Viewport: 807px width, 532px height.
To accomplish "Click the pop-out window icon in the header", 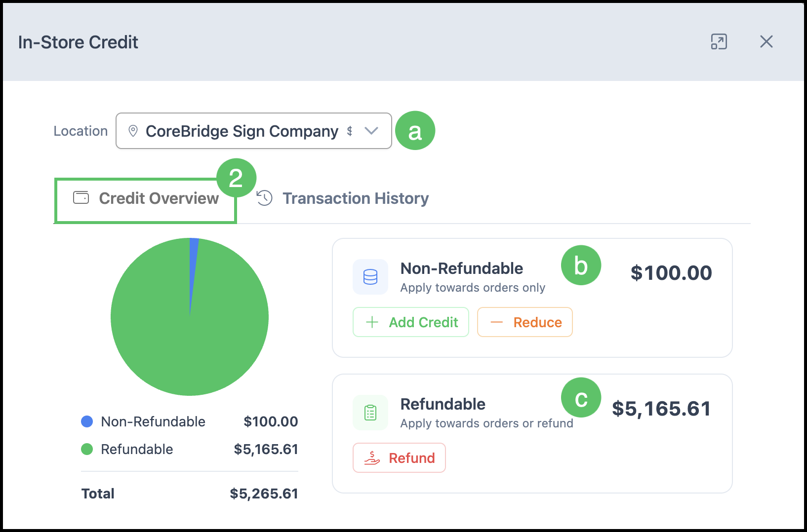I will point(719,42).
